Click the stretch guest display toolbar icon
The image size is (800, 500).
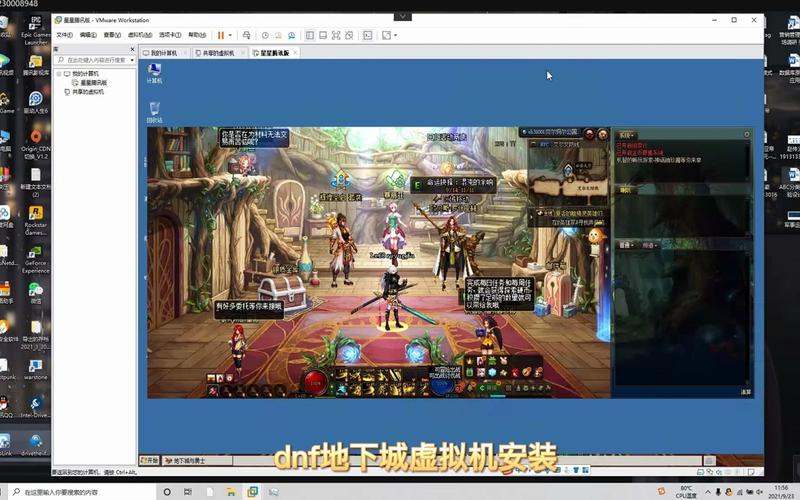pyautogui.click(x=386, y=35)
